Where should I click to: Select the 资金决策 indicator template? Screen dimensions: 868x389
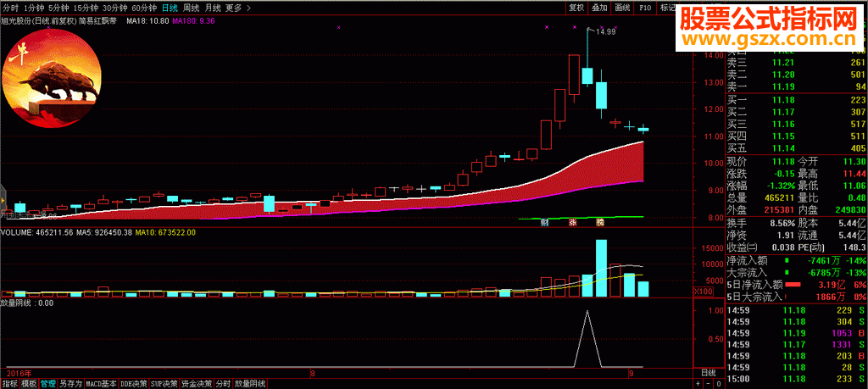[197, 383]
